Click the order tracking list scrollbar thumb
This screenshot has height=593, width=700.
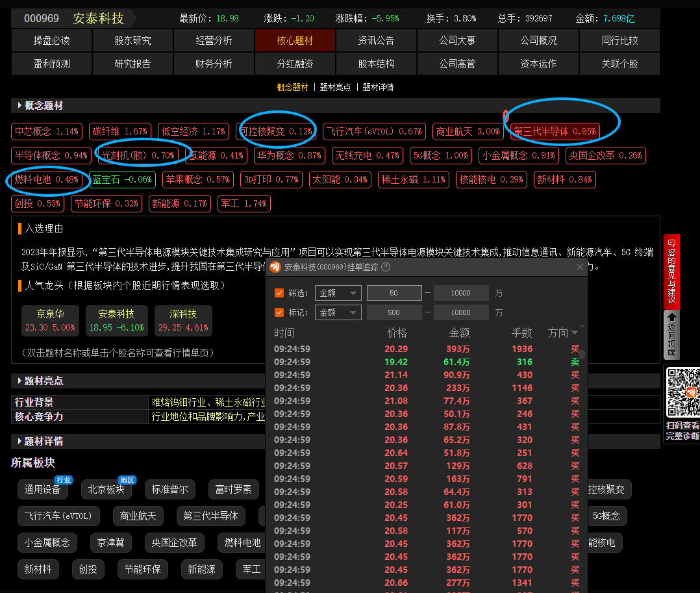[582, 354]
